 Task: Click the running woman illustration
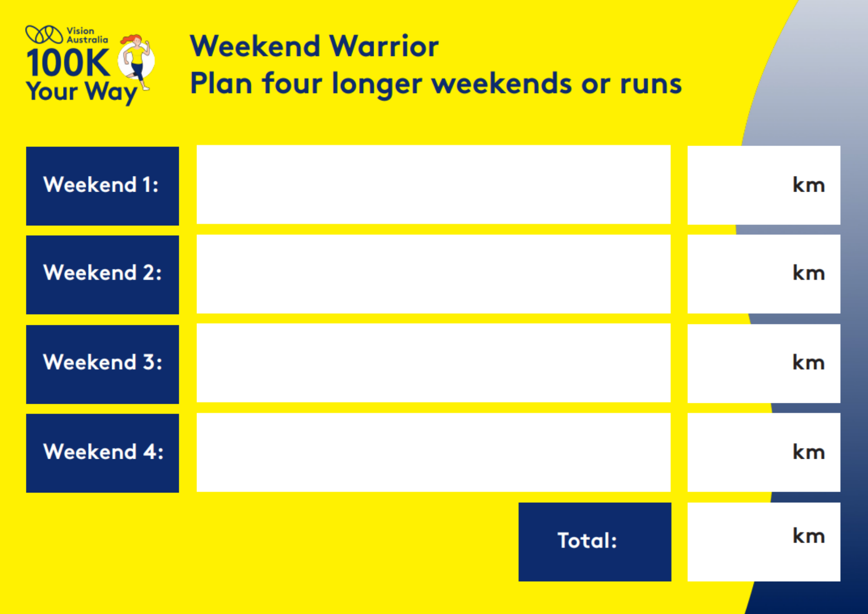[137, 61]
